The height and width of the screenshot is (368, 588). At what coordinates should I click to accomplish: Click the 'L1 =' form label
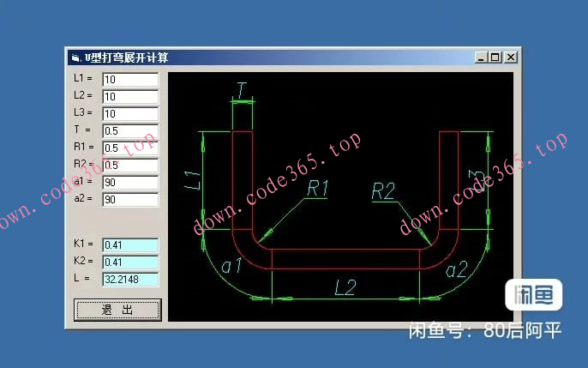coord(83,78)
